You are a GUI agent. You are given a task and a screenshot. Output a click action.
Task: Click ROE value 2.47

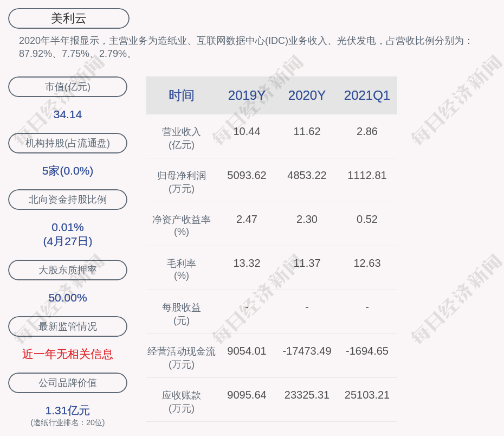pos(247,219)
